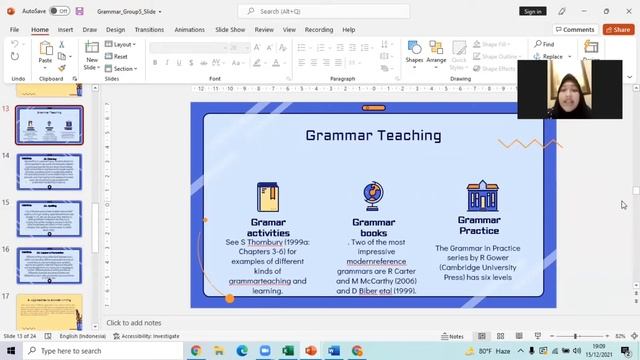Click the Reset slide button
This screenshot has height=360, width=640.
(116, 56)
